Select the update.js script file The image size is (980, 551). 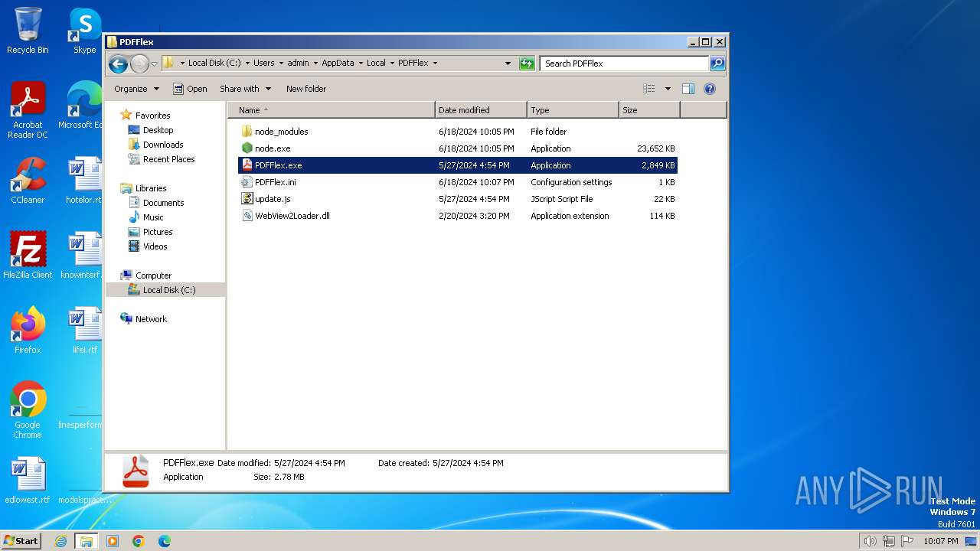click(x=272, y=199)
